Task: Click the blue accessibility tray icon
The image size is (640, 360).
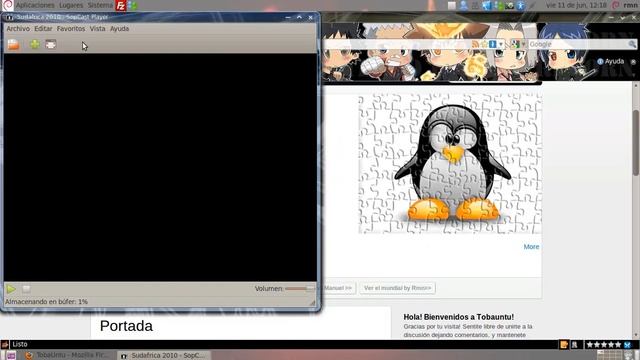Action: coord(520,6)
